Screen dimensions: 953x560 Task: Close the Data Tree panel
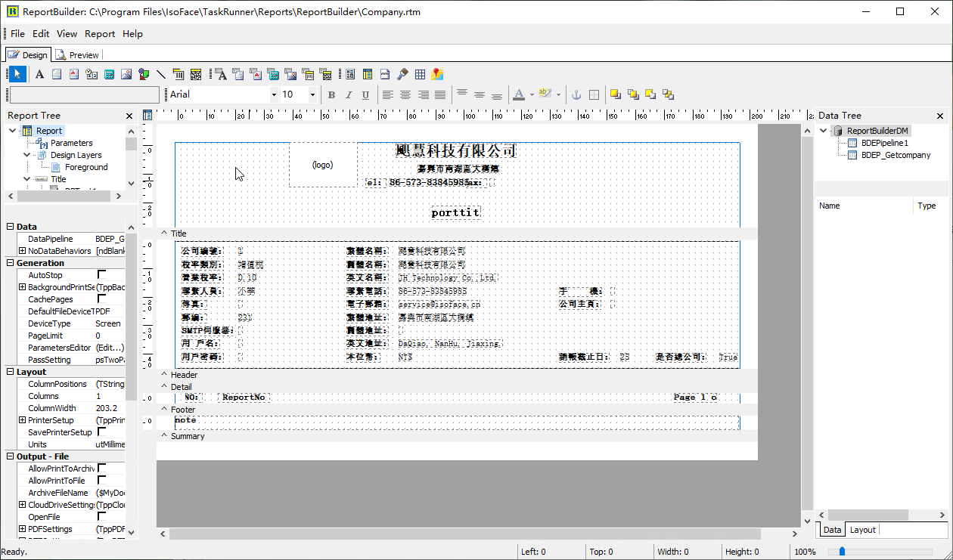pos(940,116)
